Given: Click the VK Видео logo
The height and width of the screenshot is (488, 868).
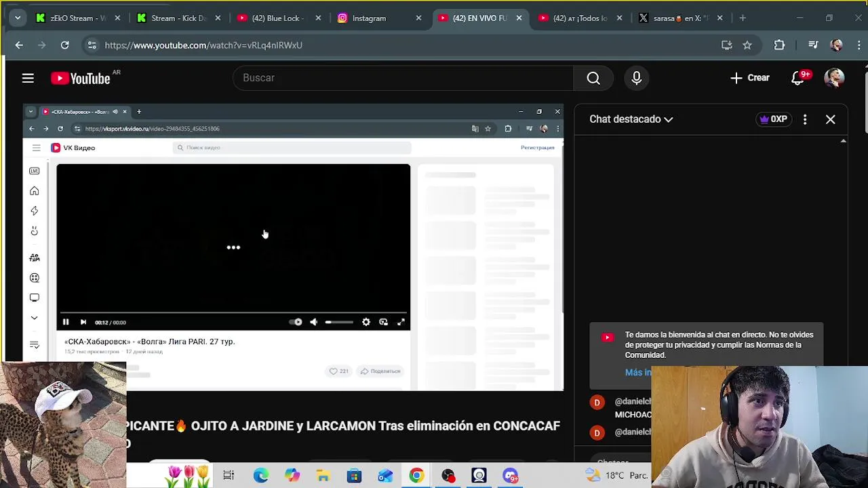Looking at the screenshot, I should click(x=73, y=148).
